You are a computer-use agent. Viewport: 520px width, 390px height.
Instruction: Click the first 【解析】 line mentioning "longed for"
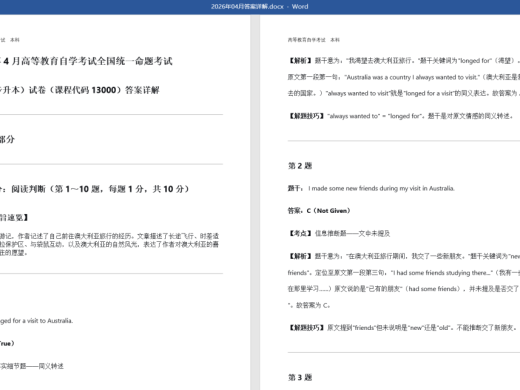click(404, 61)
